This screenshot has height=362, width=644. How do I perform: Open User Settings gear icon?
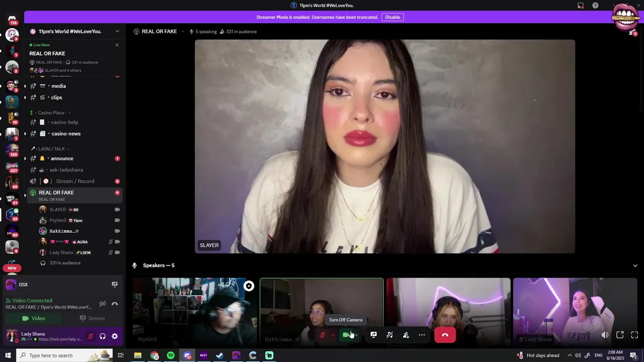(115, 336)
